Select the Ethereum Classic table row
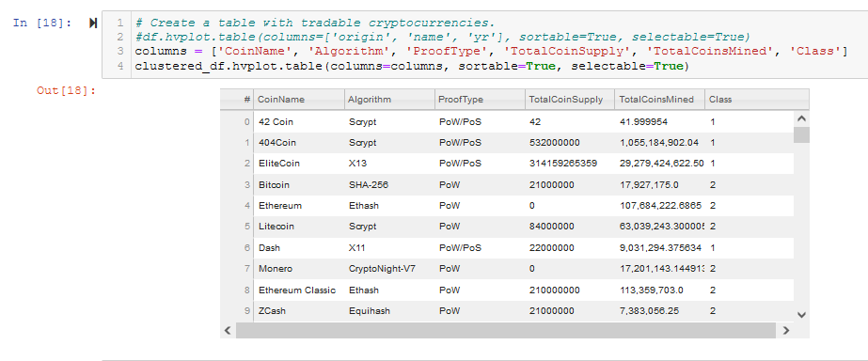Screen dimensions: 868x361 point(507,290)
